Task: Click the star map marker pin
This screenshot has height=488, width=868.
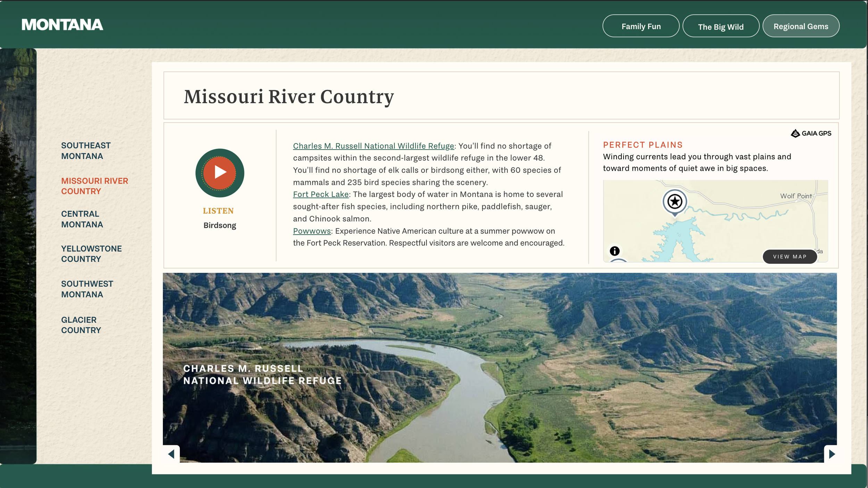Action: click(675, 202)
